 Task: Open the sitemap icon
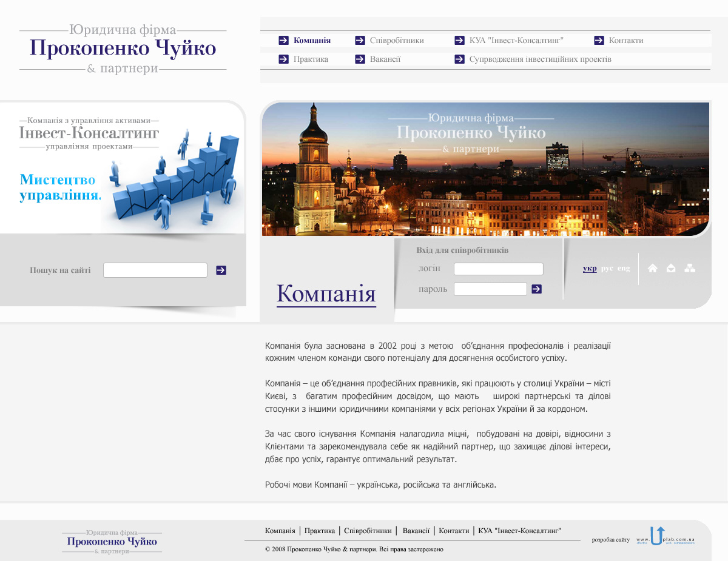[690, 268]
